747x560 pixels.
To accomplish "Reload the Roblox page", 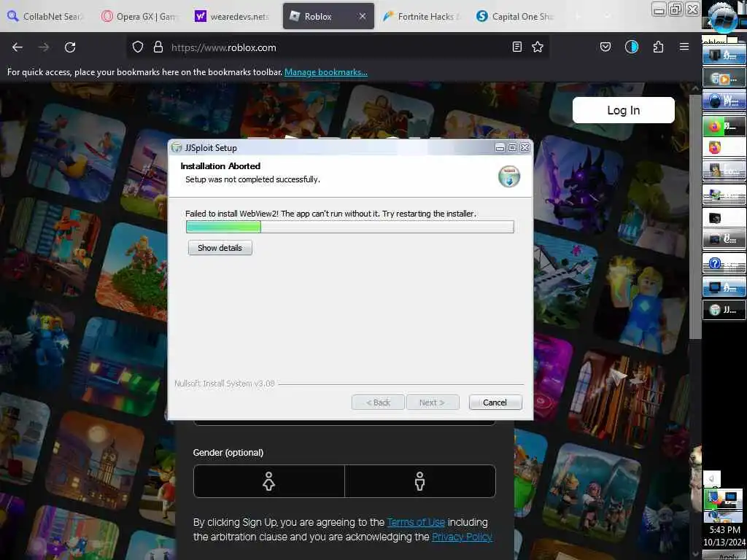I will point(70,47).
